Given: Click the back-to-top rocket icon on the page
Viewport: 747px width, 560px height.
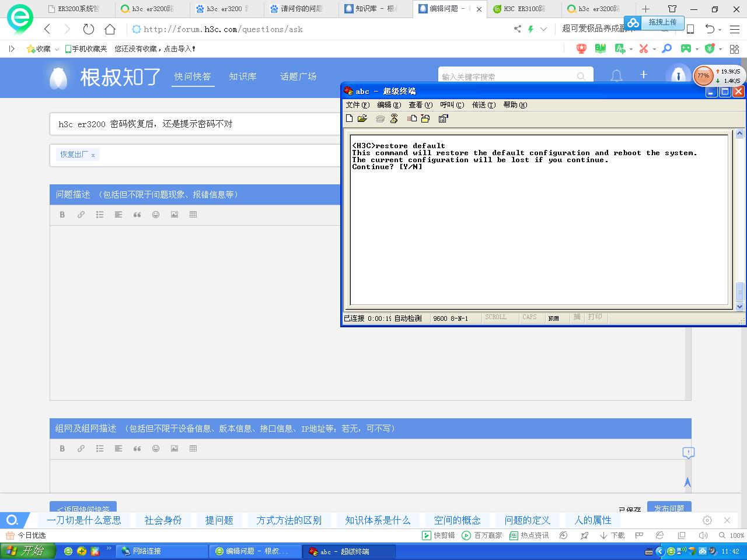Looking at the screenshot, I should [687, 482].
